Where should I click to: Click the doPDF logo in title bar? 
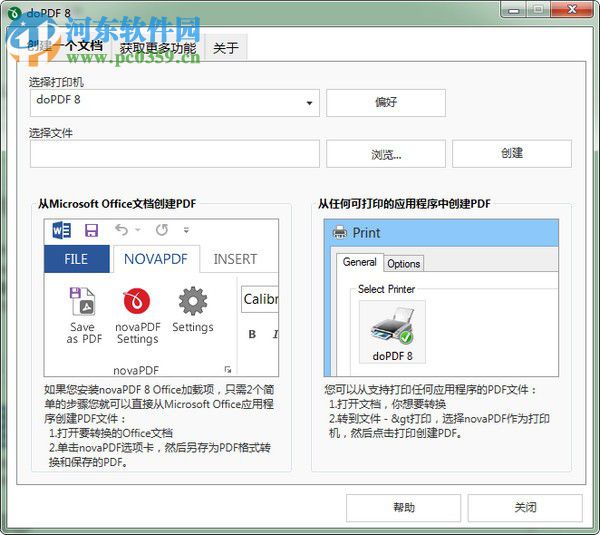click(15, 13)
